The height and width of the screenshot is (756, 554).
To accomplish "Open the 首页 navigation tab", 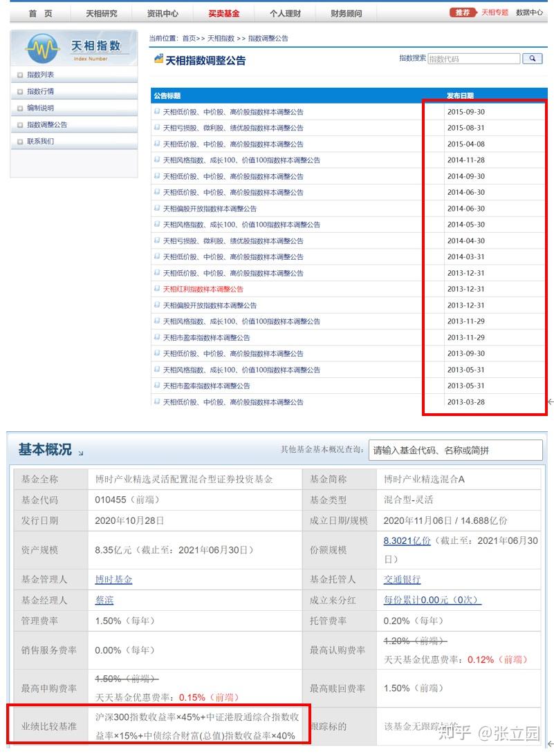I will coord(41,14).
